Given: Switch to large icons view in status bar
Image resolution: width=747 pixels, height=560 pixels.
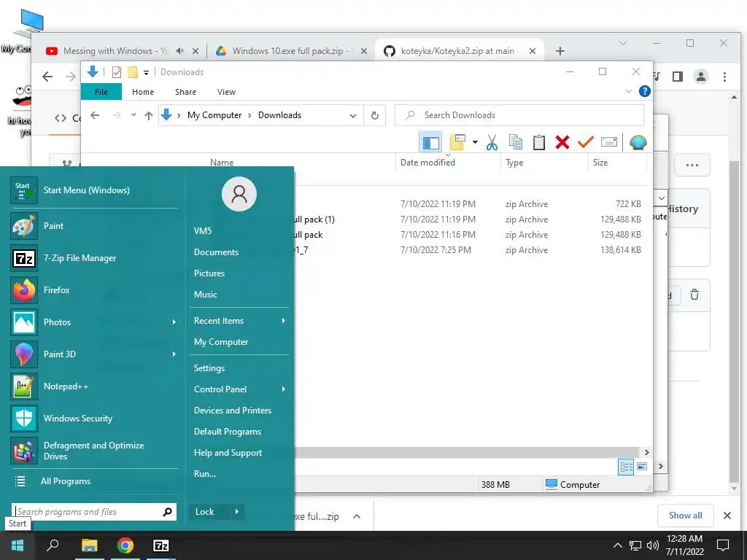Looking at the screenshot, I should click(x=642, y=467).
